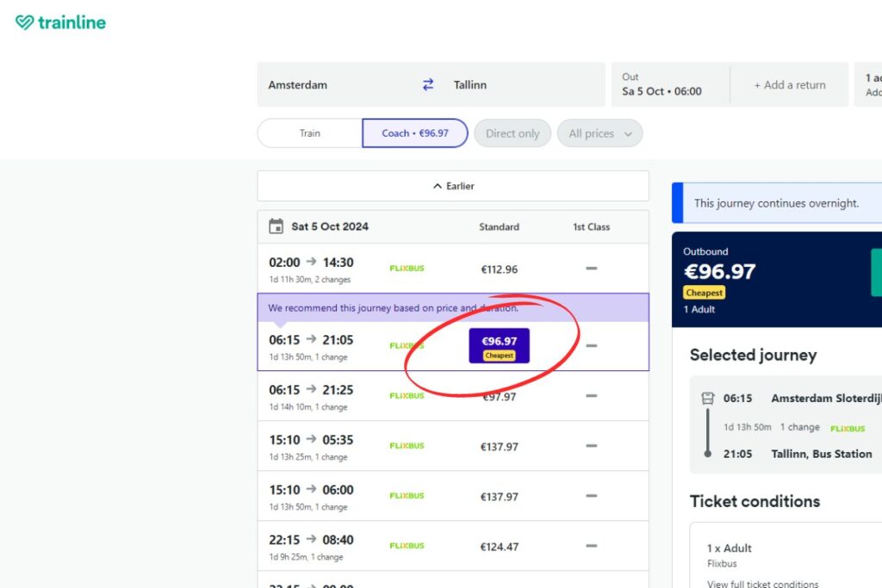This screenshot has height=588, width=882.
Task: Click Flixbus logo on 02:00 journey
Action: pos(407,269)
